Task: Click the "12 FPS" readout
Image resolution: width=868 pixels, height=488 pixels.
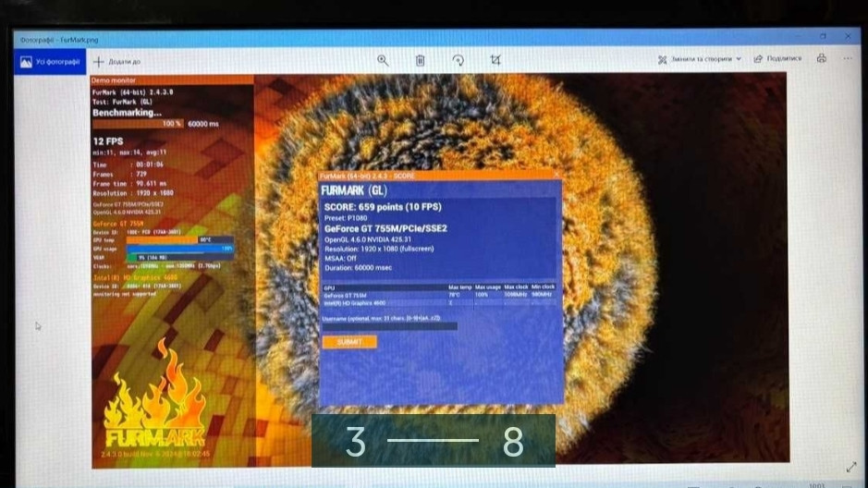Action: [x=108, y=141]
